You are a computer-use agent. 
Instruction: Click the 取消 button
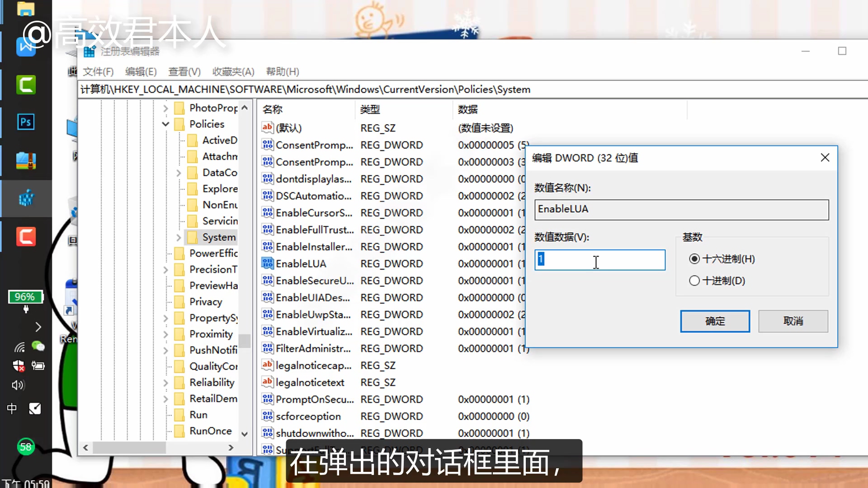tap(793, 321)
